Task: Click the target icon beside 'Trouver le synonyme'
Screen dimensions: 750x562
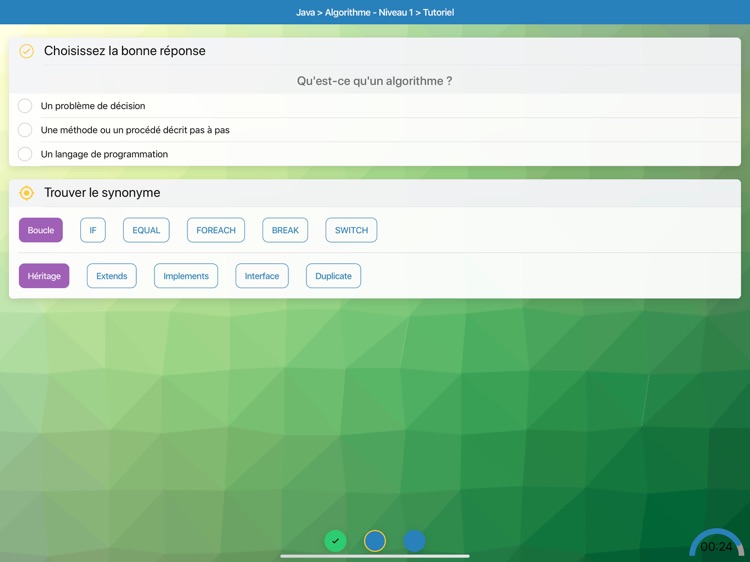Action: click(26, 193)
